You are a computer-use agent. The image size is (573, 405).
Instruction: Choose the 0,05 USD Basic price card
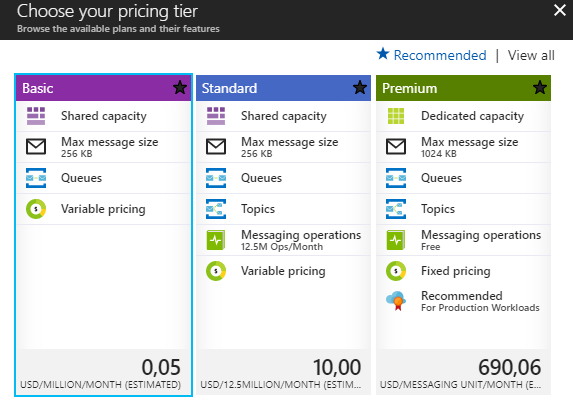pyautogui.click(x=104, y=372)
